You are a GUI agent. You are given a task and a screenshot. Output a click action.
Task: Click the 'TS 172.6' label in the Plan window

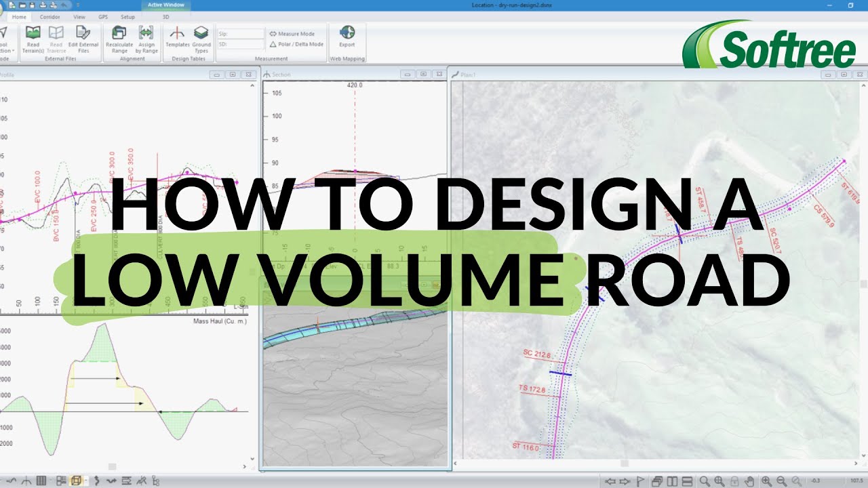pos(532,388)
